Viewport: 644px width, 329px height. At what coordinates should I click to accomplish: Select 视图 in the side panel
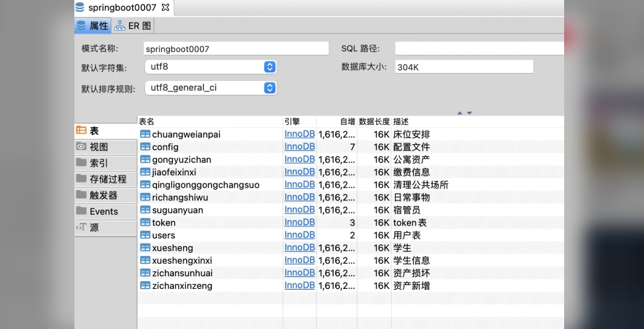pos(105,147)
